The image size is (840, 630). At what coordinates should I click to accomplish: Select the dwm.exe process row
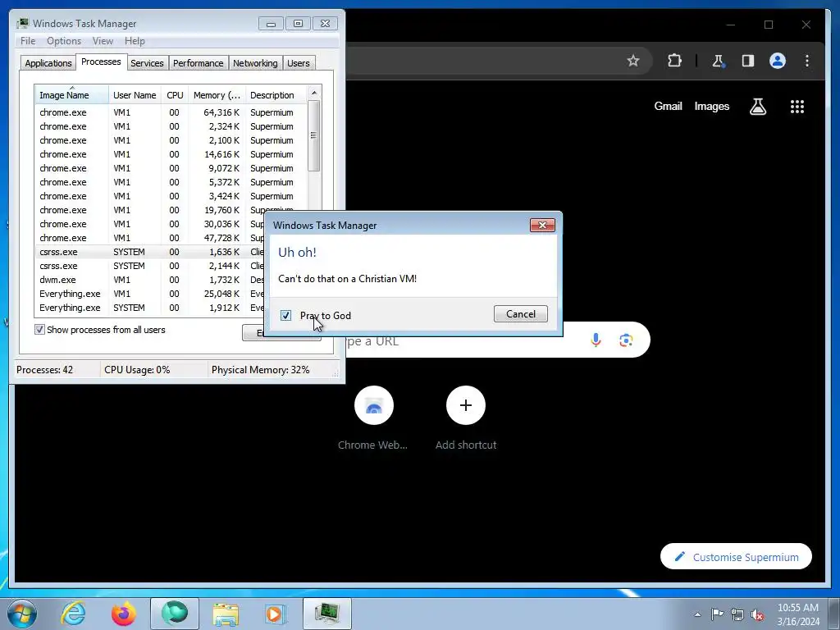(150, 280)
